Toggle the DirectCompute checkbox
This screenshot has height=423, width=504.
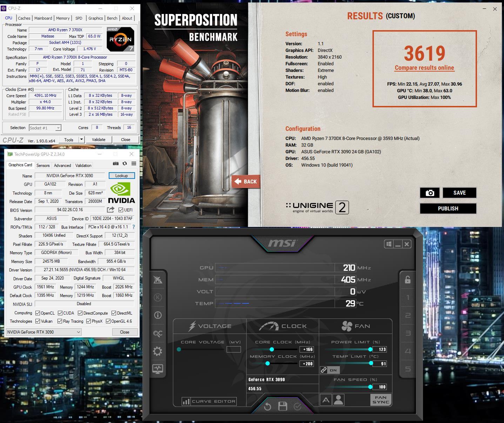[x=80, y=313]
